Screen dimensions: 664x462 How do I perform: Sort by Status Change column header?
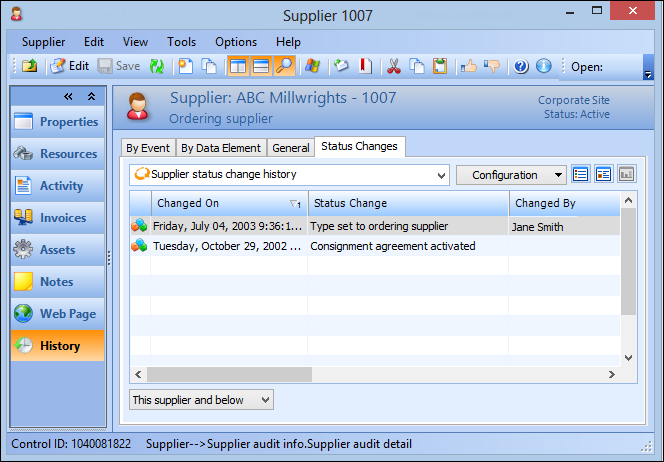tap(408, 204)
